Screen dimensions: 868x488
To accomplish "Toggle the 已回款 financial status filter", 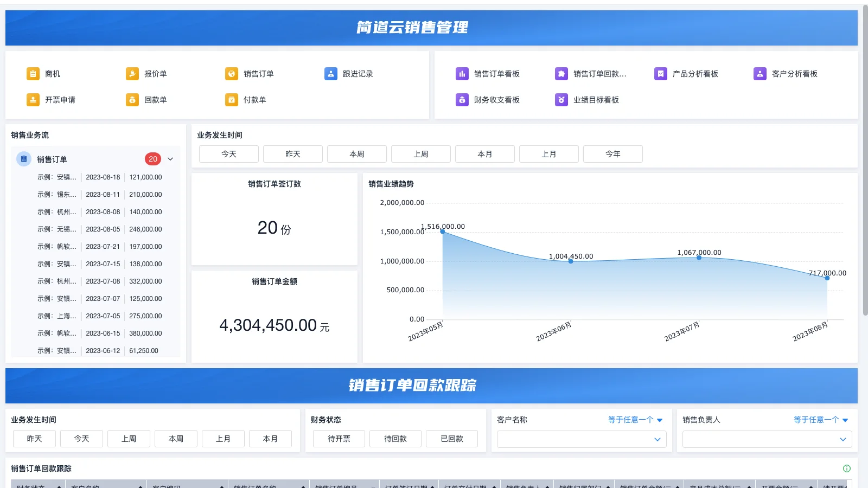I will coord(452,439).
